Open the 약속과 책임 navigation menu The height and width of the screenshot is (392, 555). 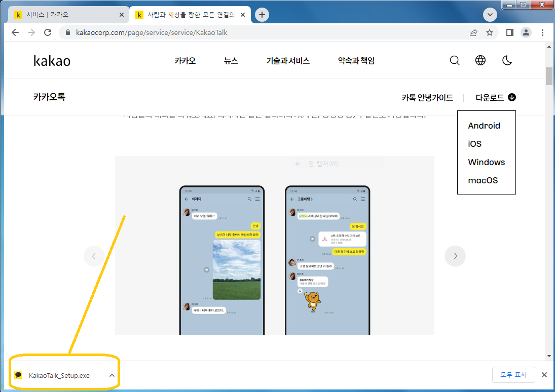click(356, 61)
